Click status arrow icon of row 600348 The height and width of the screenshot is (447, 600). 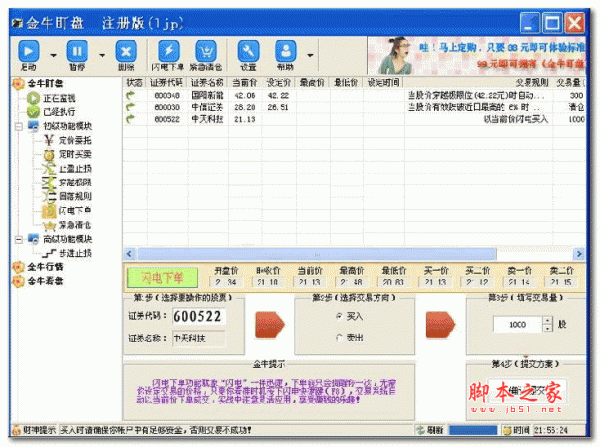130,95
